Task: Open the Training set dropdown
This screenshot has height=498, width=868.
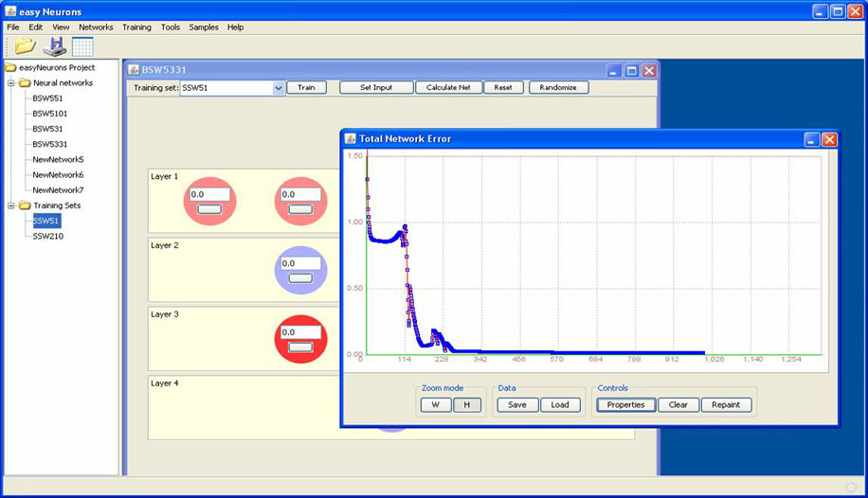Action: (x=279, y=88)
